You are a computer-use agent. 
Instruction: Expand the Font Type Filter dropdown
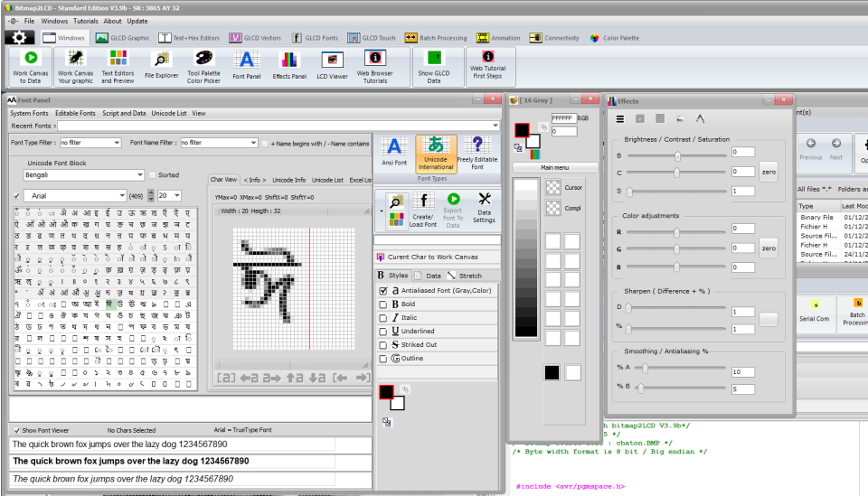117,143
